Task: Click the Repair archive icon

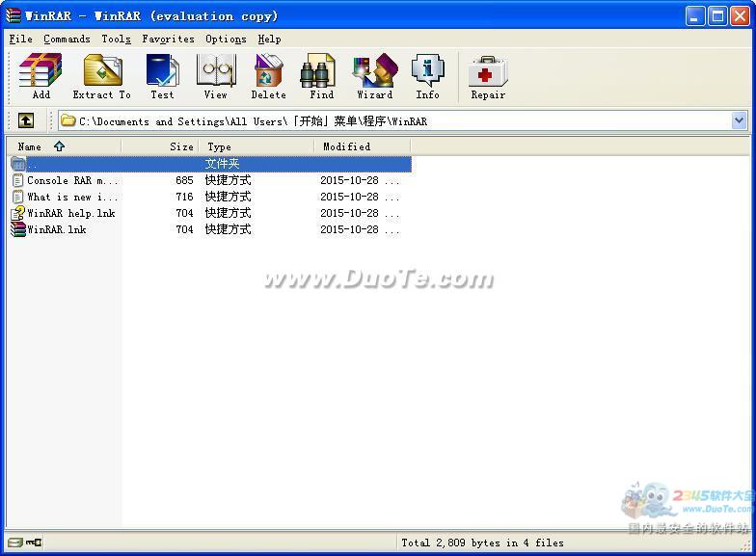Action: click(487, 75)
